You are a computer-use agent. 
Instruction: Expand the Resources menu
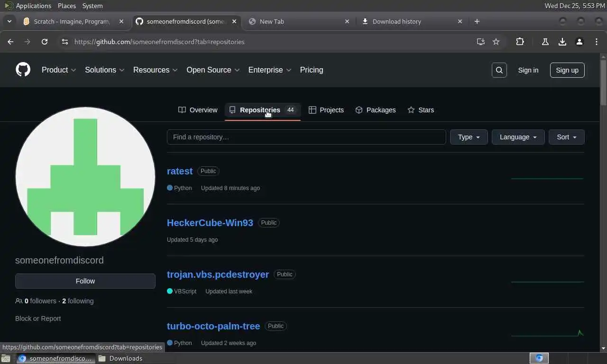pyautogui.click(x=156, y=70)
